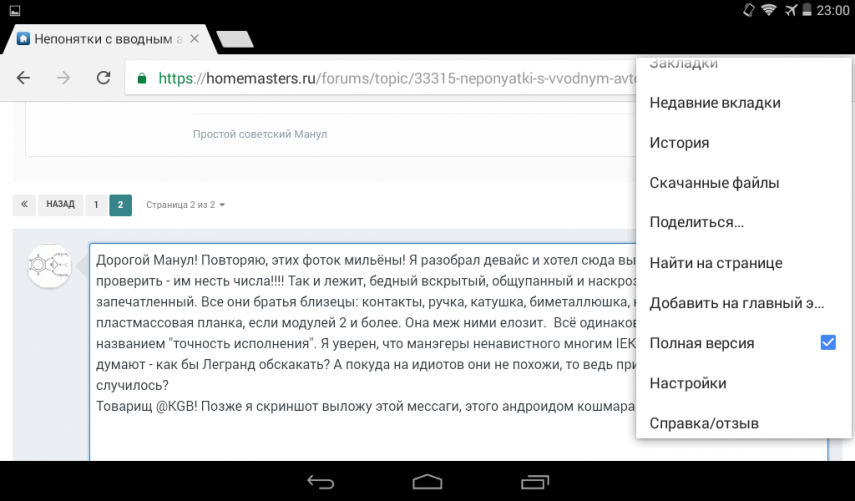Open Скачанные файлы menu item
The width and height of the screenshot is (855, 501).
pos(714,183)
